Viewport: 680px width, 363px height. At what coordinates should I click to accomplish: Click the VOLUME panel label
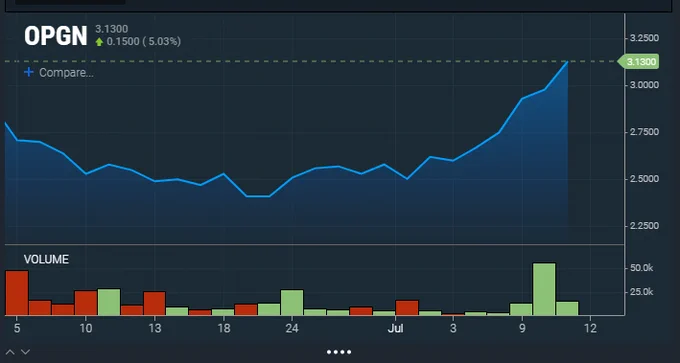click(x=46, y=259)
